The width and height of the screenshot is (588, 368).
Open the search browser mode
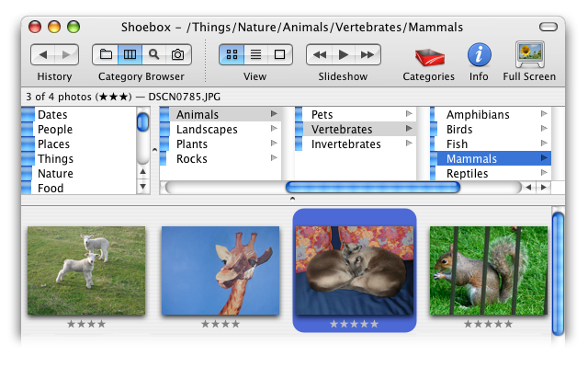[153, 55]
